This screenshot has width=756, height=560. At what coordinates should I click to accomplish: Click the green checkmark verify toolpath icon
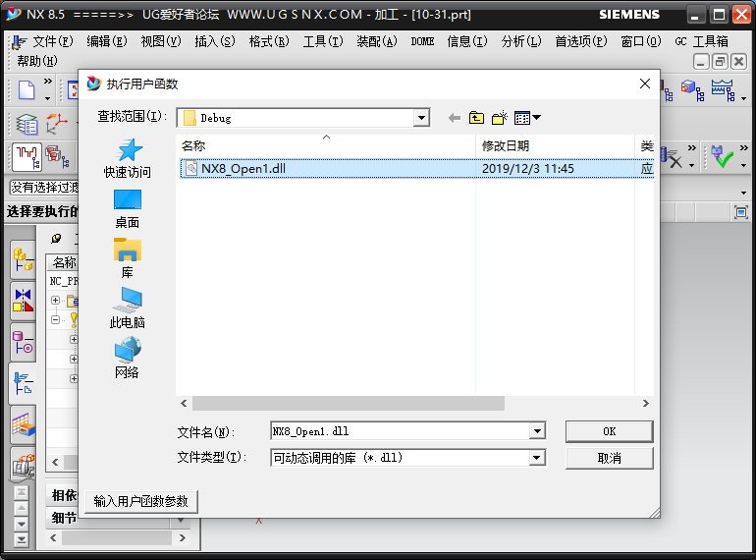tap(723, 157)
